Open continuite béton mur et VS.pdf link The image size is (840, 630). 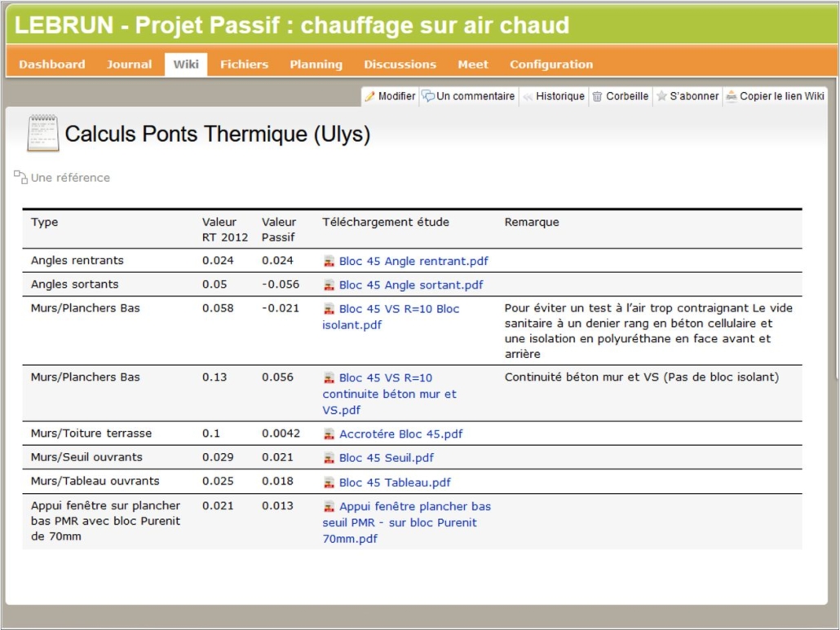click(390, 394)
